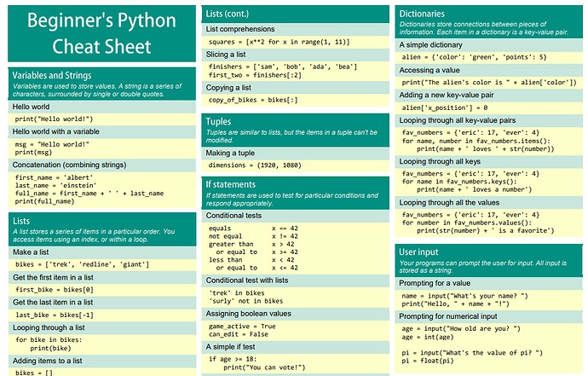Screen dimensions: 588x376
Task: Click the squares list comprehension code
Action: pyautogui.click(x=279, y=42)
